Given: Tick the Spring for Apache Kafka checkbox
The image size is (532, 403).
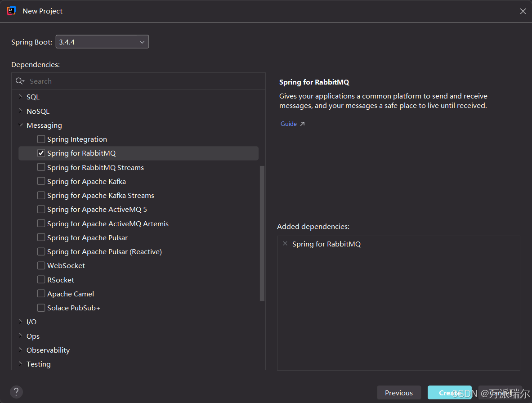Looking at the screenshot, I should tap(41, 181).
